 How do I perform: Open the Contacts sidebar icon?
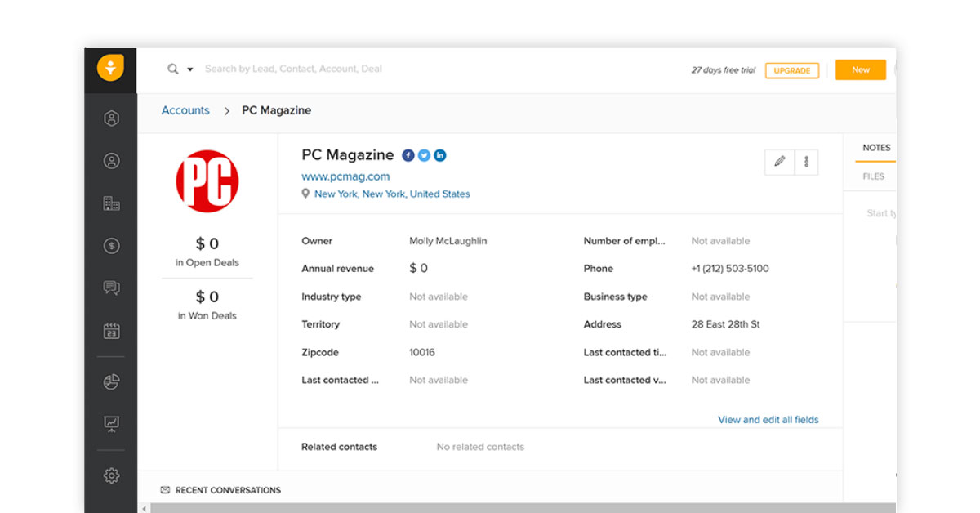click(x=112, y=161)
